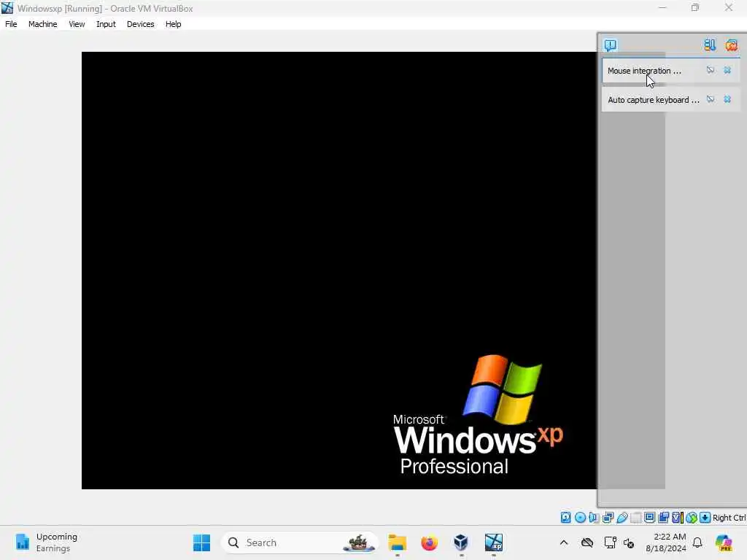The height and width of the screenshot is (560, 747).
Task: Show hidden system tray icons
Action: pyautogui.click(x=564, y=542)
